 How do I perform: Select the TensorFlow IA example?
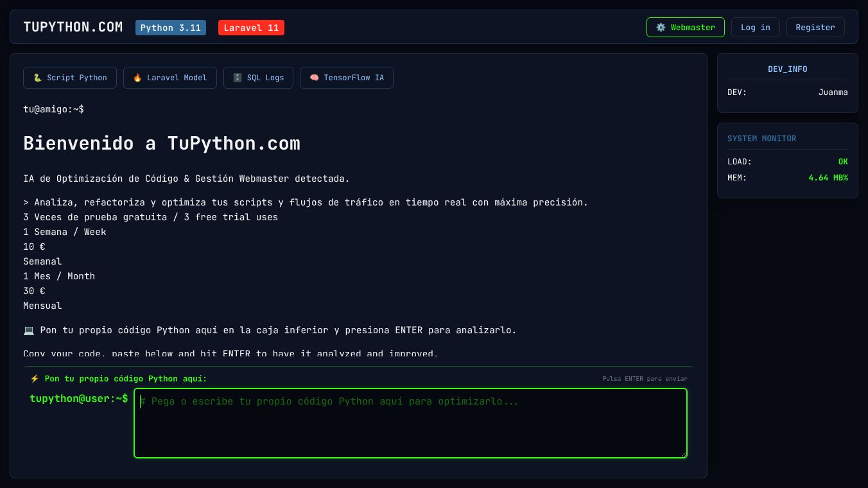click(x=347, y=78)
